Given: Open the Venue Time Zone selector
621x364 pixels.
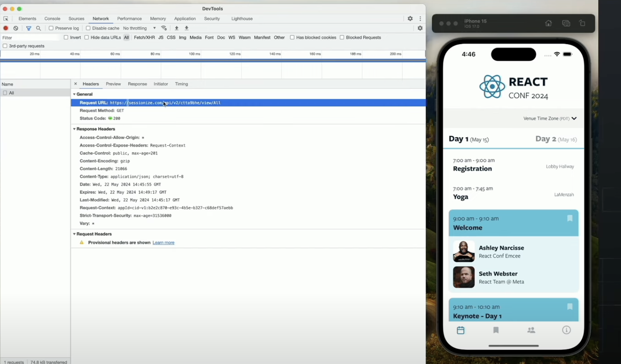Looking at the screenshot, I should (550, 118).
